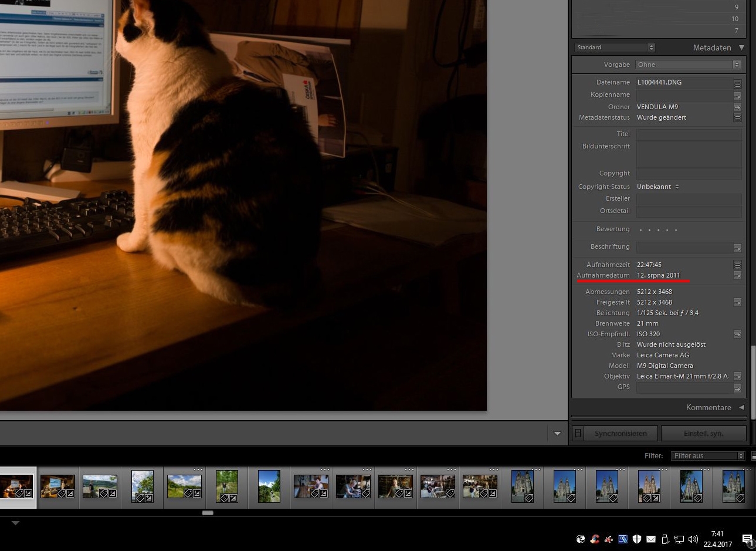Viewport: 756px width, 551px height.
Task: Click the arrow icon beside the GPS field
Action: point(737,388)
